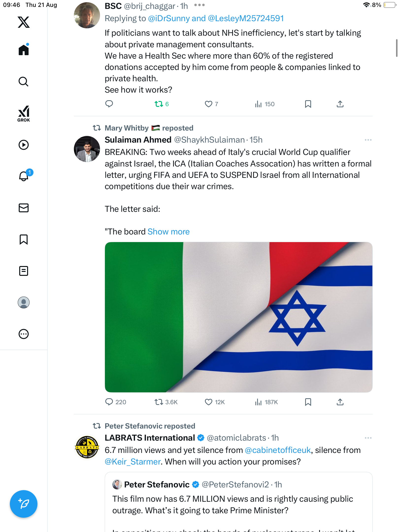The width and height of the screenshot is (399, 532).
Task: Open more options on Sulaiman Ahmed's post
Action: (x=368, y=140)
